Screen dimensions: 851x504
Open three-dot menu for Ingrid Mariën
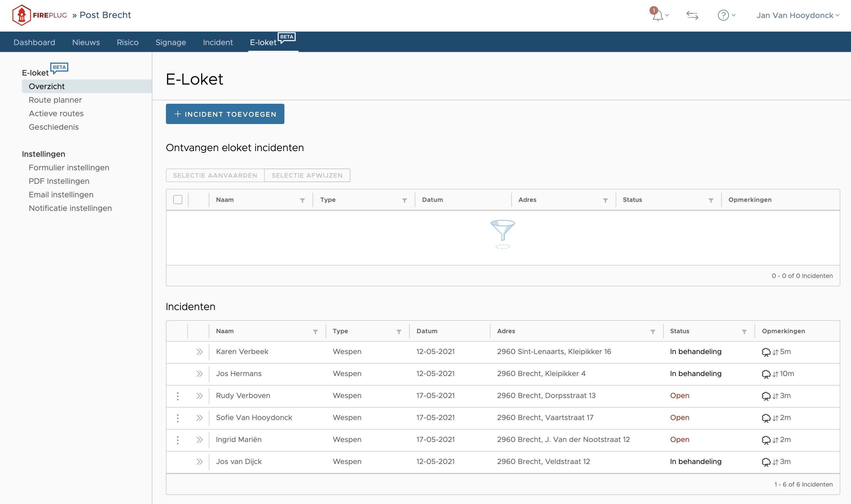click(x=177, y=440)
